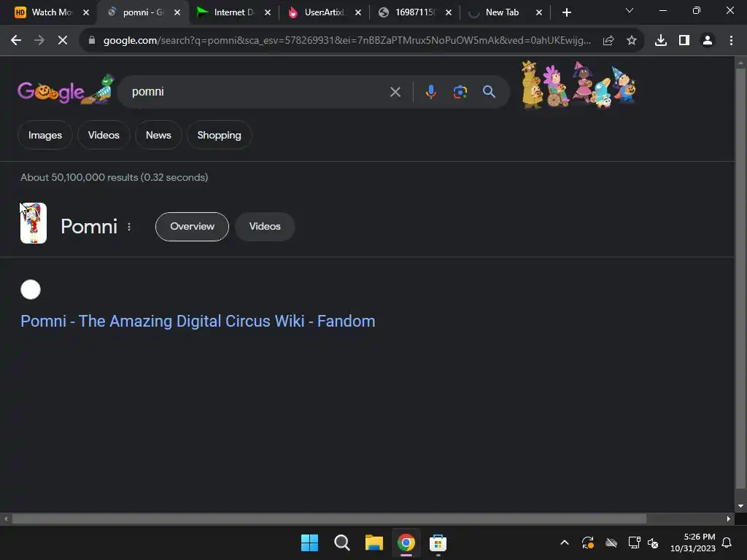Open the clock showing 5:26 PM
This screenshot has height=560, width=747.
click(x=693, y=542)
